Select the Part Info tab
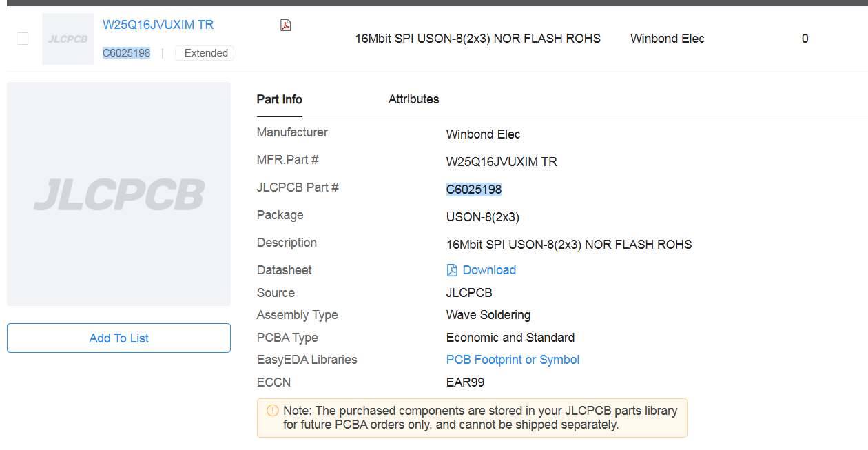Viewport: 868px width, 450px height. (279, 99)
